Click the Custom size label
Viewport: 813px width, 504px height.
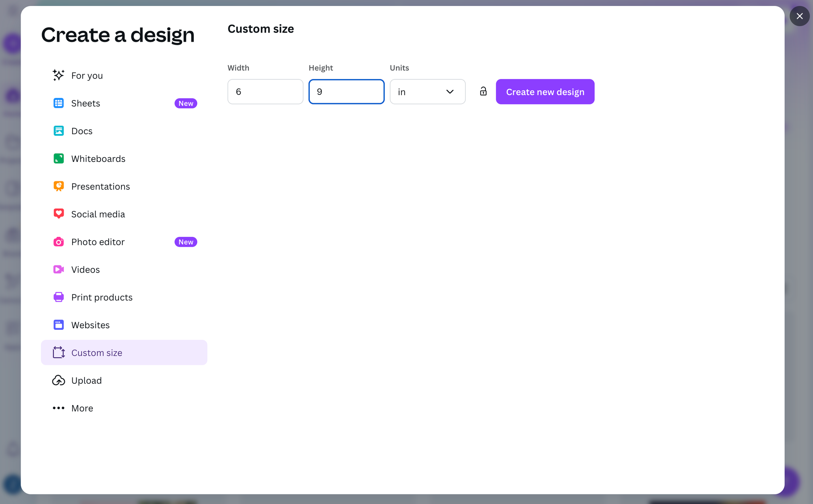[96, 353]
